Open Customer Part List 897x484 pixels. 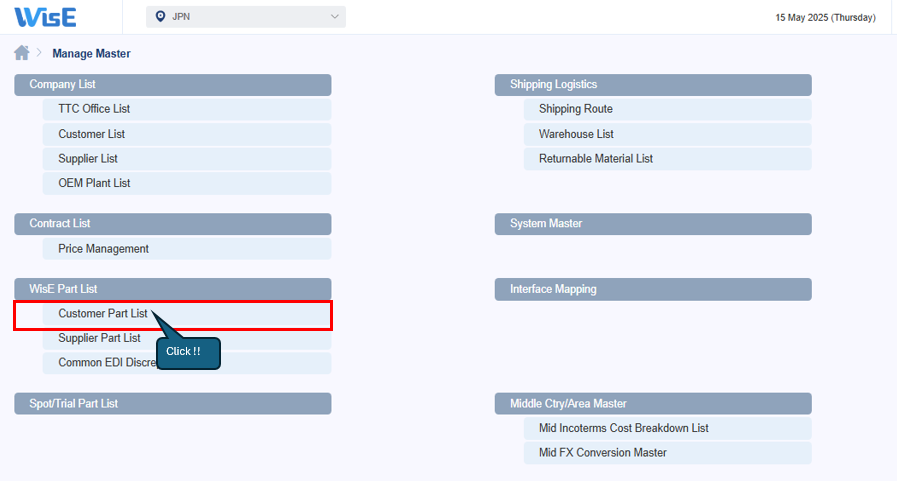102,314
